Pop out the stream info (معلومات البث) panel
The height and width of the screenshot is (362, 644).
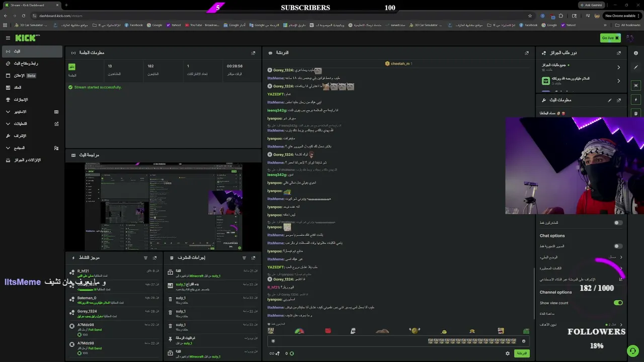pyautogui.click(x=619, y=100)
